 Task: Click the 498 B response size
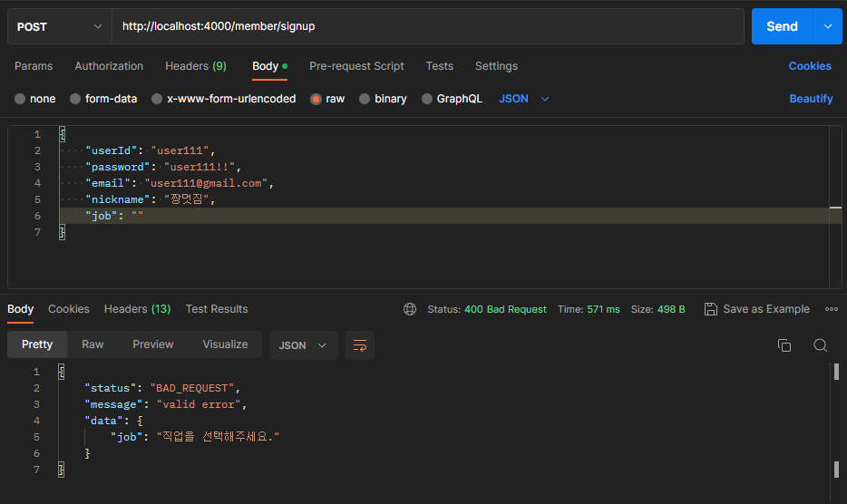[x=671, y=309]
